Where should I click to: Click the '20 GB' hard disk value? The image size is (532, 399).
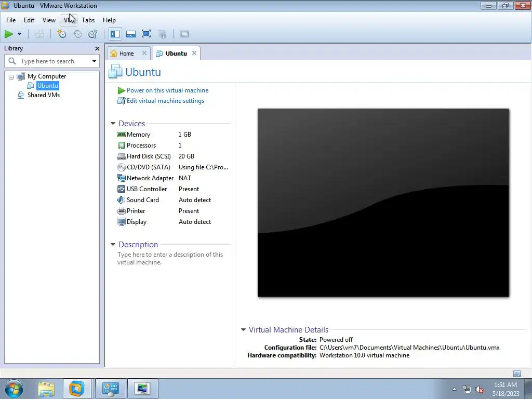point(187,156)
